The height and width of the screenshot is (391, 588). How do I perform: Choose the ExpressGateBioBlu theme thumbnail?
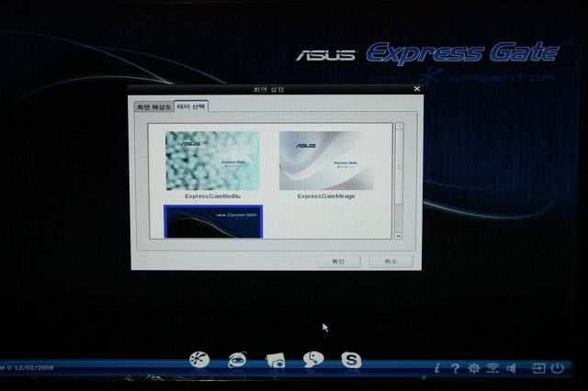pyautogui.click(x=212, y=161)
